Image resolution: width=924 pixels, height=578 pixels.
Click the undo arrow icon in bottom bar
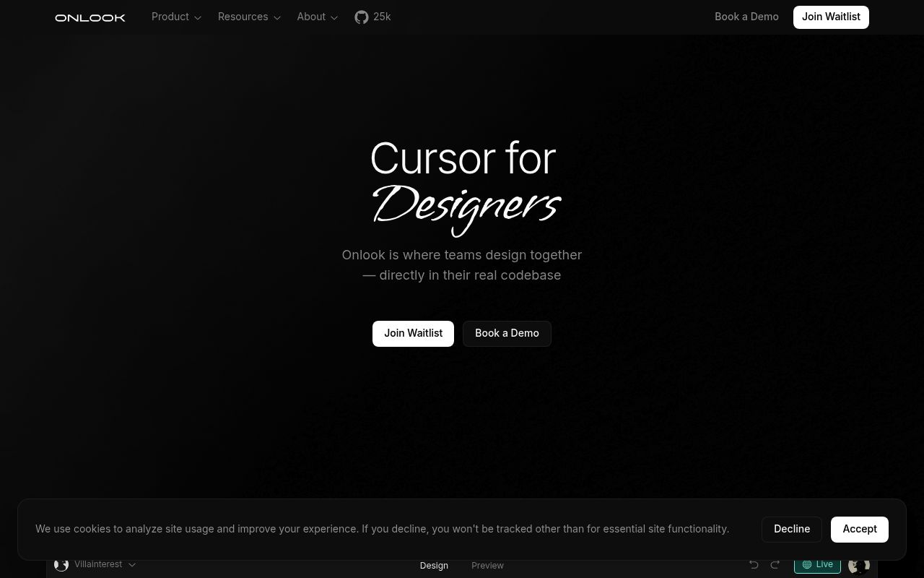(754, 564)
